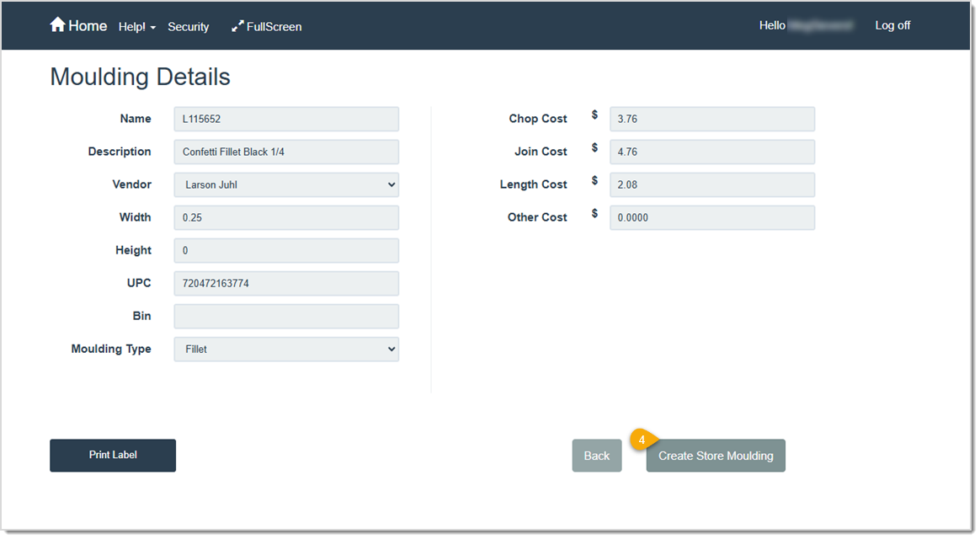980x539 pixels.
Task: Click the Print Label button
Action: coord(112,455)
